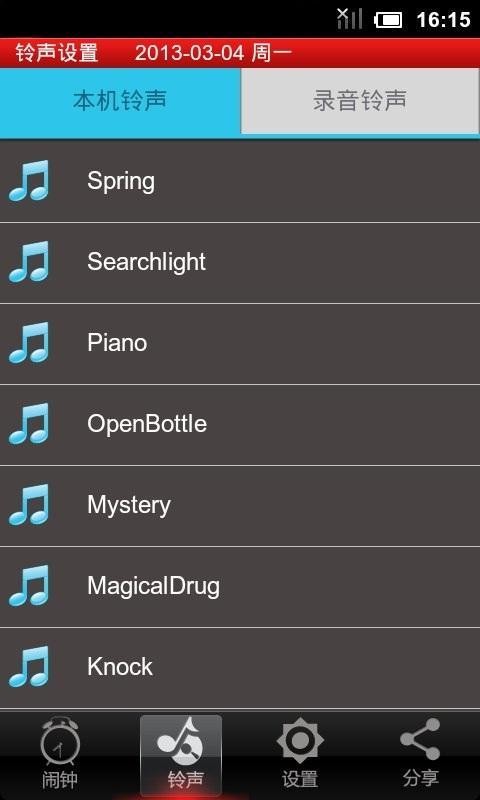
Task: Tap the music note icon beside Spring
Action: point(29,181)
